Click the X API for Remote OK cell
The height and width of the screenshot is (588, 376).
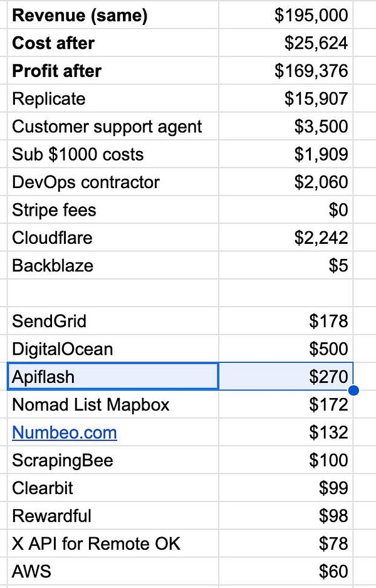coord(113,543)
